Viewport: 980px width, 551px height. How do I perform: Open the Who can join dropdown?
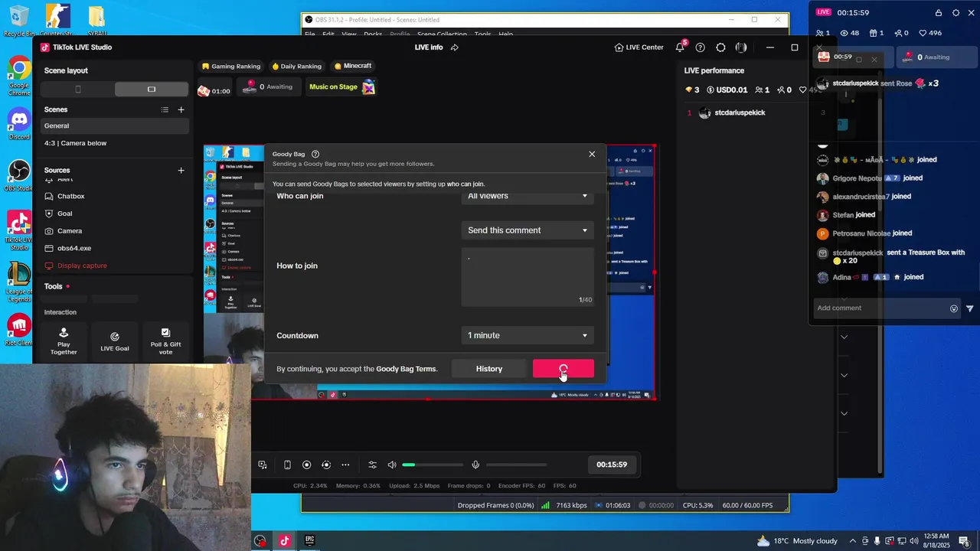[x=528, y=196]
